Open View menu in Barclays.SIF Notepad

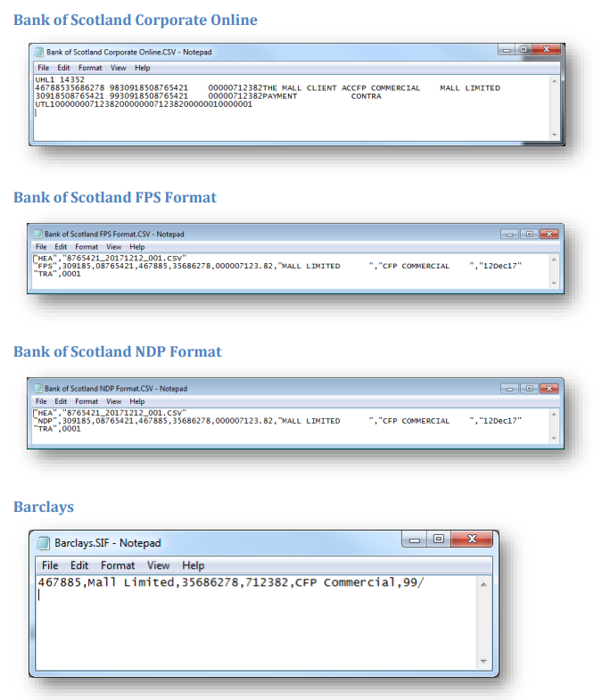[x=159, y=565]
